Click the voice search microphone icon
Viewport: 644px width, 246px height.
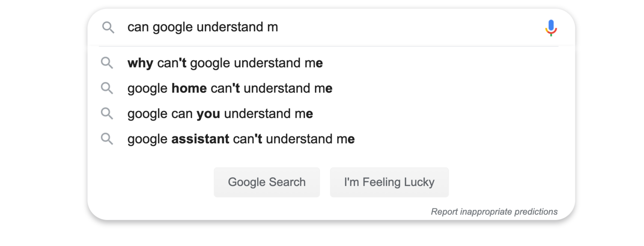(x=551, y=28)
